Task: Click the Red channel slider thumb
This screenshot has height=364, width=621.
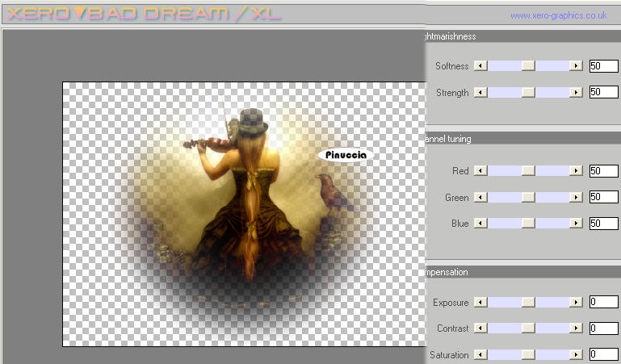Action: [x=528, y=170]
